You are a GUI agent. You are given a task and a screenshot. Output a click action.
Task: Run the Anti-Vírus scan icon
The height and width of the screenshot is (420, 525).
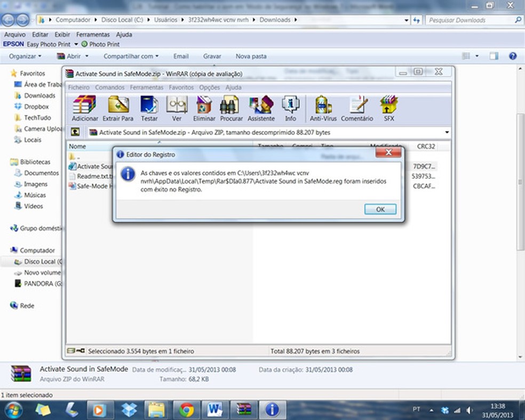tap(323, 108)
